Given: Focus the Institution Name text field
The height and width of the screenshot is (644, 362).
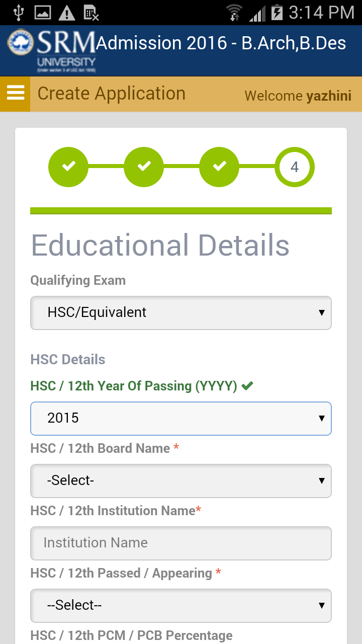Looking at the screenshot, I should click(181, 543).
